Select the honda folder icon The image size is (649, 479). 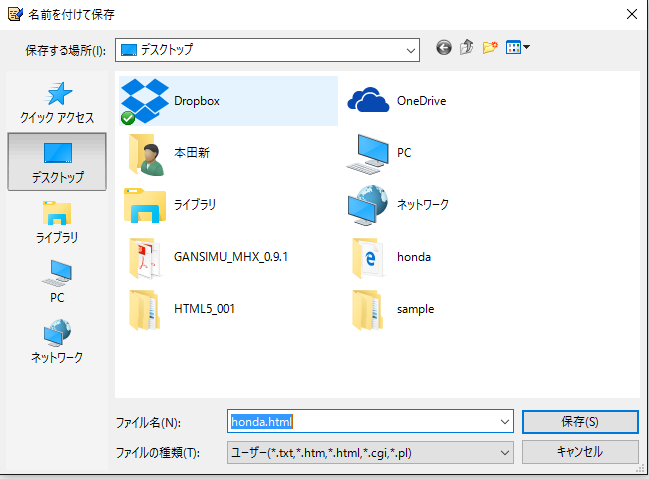368,258
